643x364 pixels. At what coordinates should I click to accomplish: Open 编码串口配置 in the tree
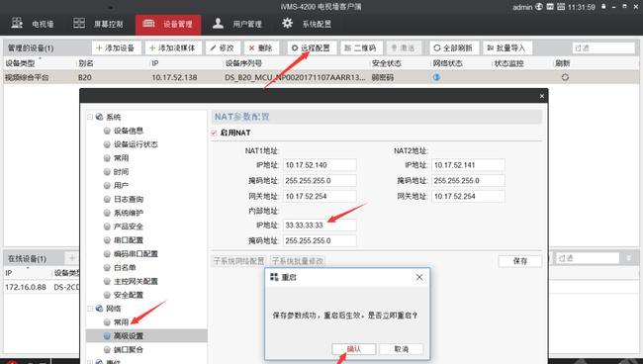(x=136, y=254)
